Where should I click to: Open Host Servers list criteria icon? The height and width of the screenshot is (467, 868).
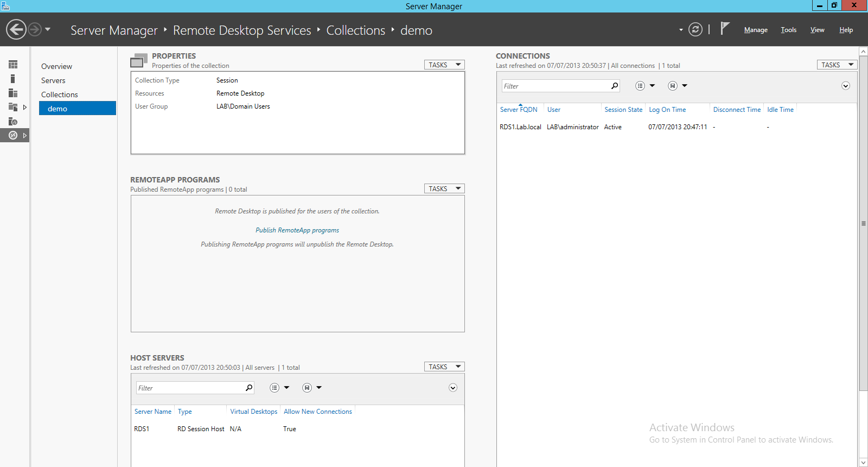click(x=275, y=388)
